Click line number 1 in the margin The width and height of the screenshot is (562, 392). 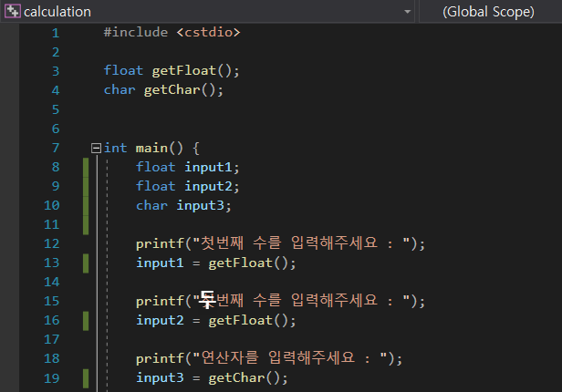tap(56, 33)
